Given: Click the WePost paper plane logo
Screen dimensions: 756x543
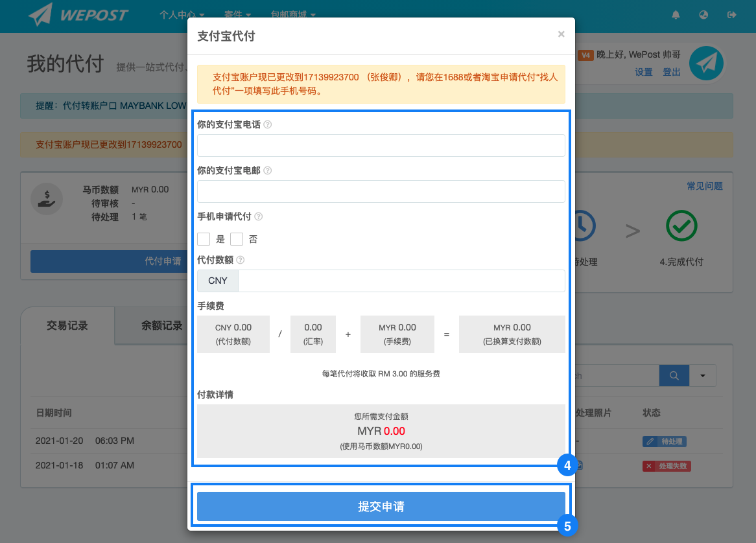Looking at the screenshot, I should 78,14.
